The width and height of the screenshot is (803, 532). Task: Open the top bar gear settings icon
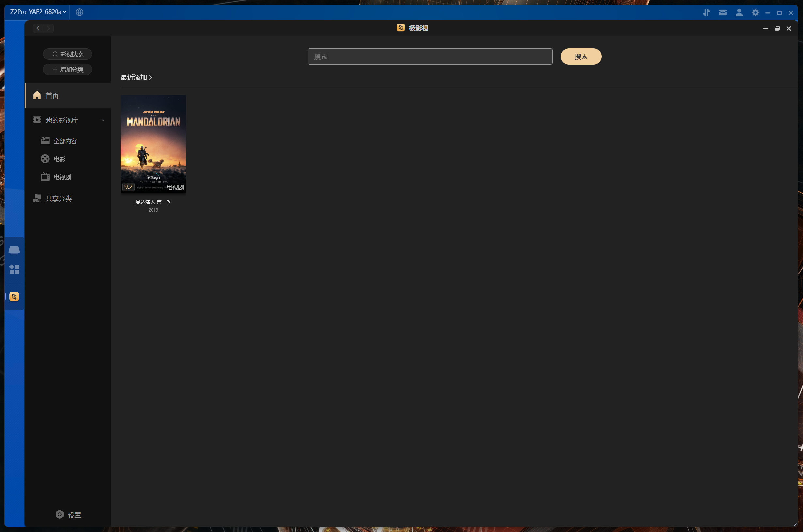tap(755, 12)
